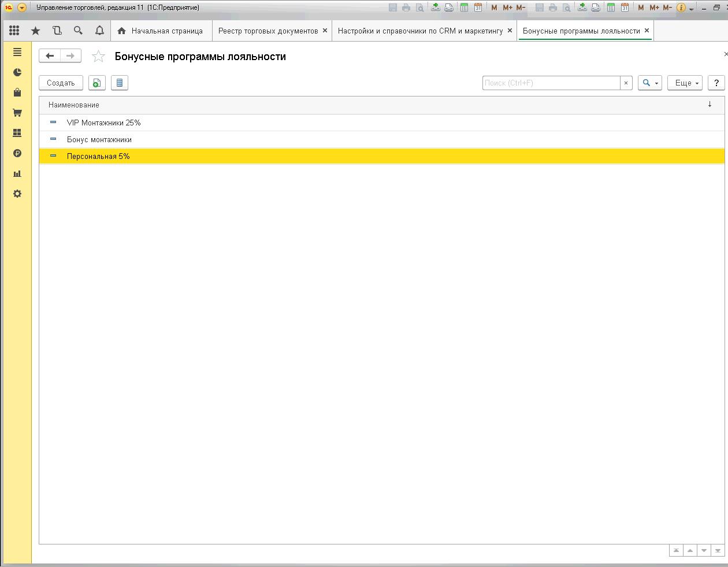Close the Настройки и справочники по CRM tab

tap(510, 31)
